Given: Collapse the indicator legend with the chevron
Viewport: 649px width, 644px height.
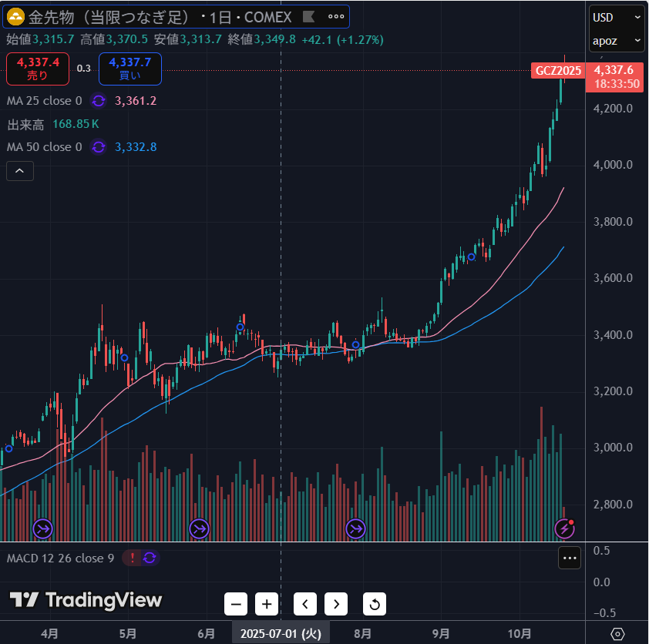Looking at the screenshot, I should coord(20,170).
